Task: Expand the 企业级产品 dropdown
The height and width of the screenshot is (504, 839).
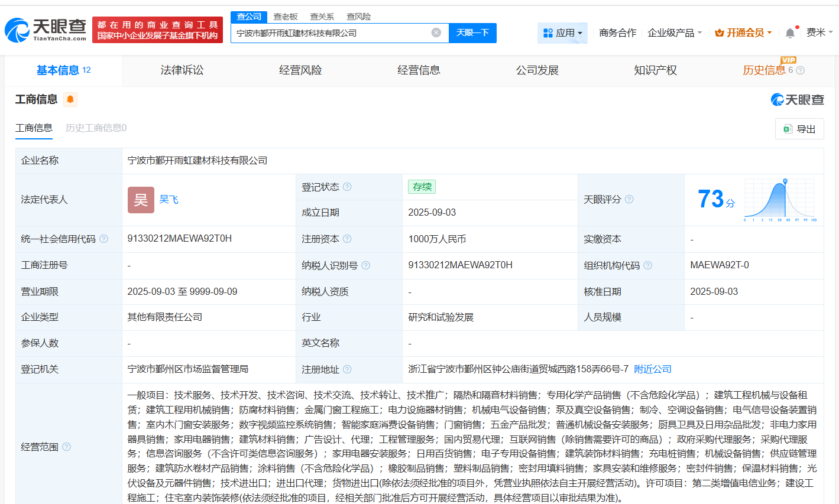Action: click(673, 32)
